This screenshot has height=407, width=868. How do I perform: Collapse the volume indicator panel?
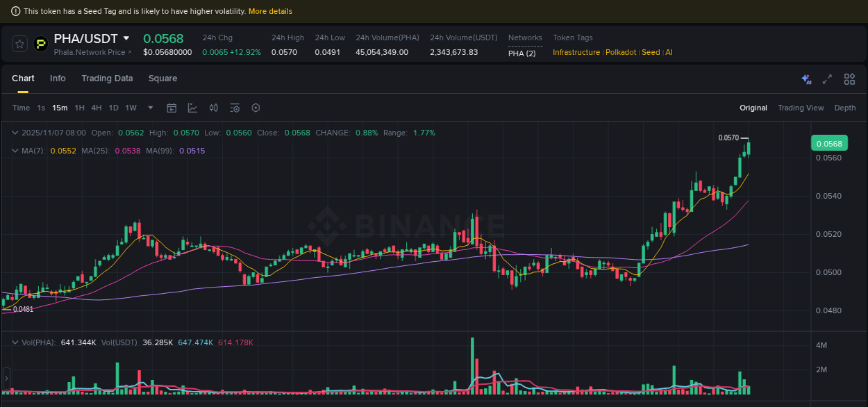[15, 342]
